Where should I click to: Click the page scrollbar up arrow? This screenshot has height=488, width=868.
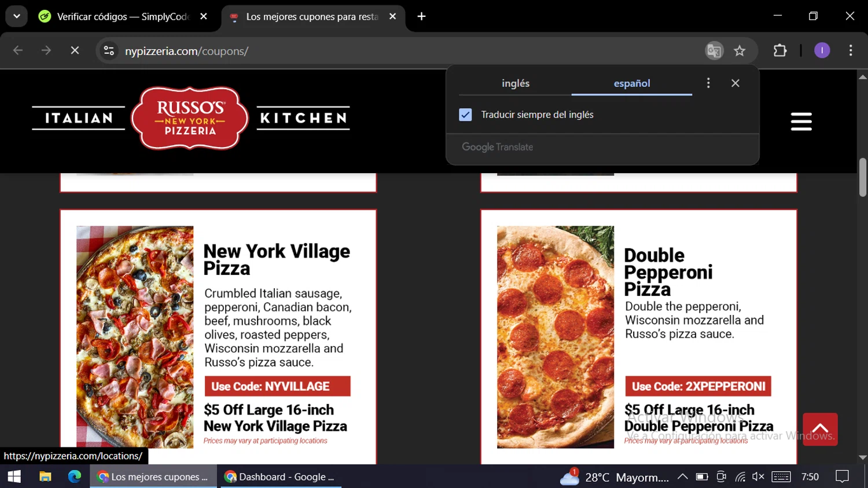[x=863, y=76]
